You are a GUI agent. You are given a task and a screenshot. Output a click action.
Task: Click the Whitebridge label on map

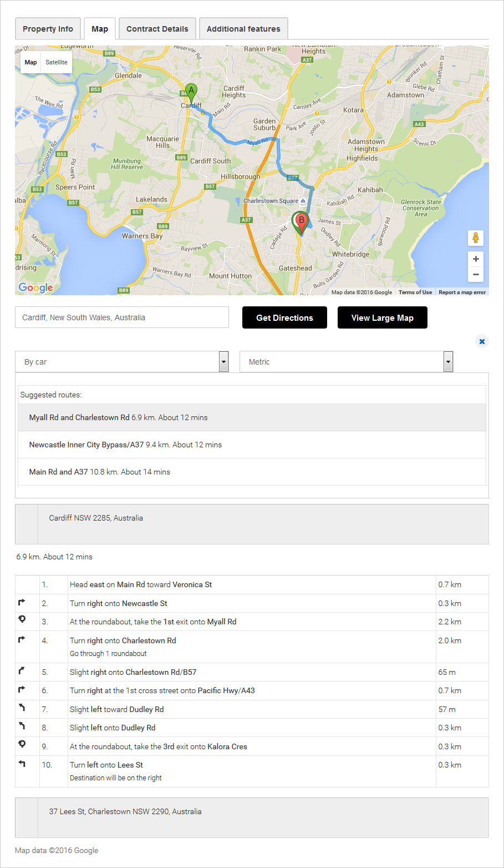tap(350, 254)
